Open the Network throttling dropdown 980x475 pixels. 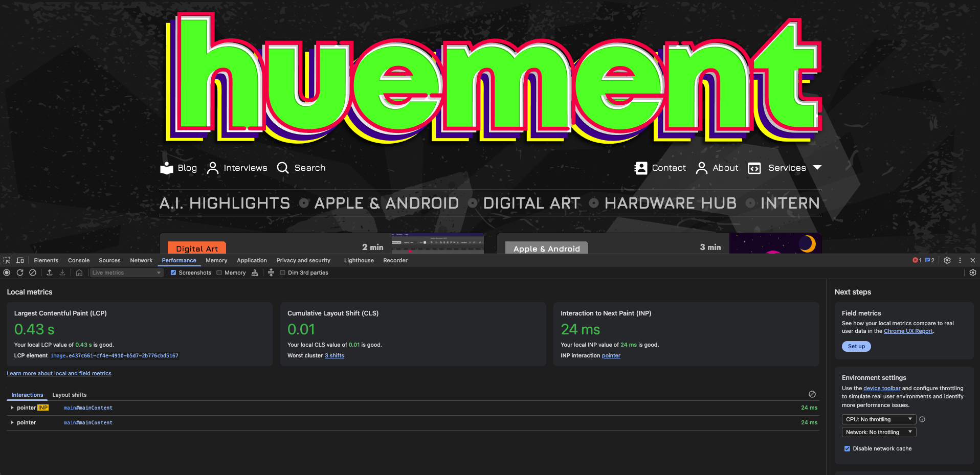(x=879, y=432)
